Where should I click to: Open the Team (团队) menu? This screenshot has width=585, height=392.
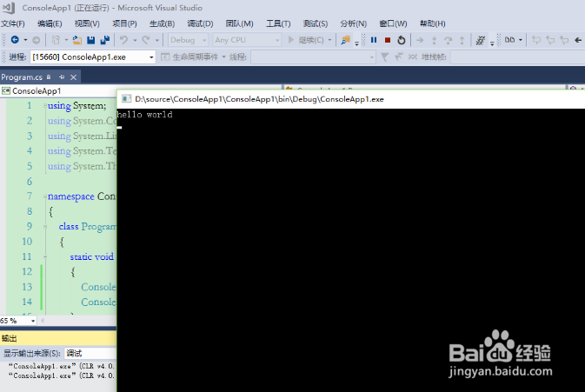tap(239, 23)
